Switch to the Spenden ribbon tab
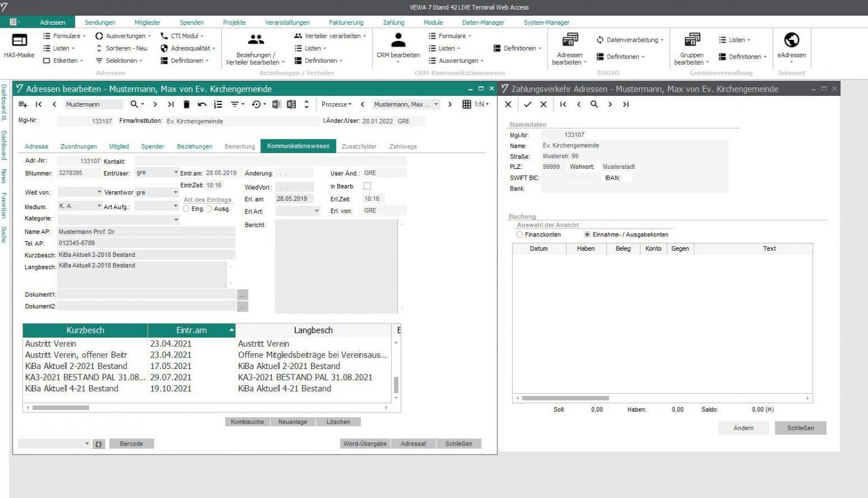 click(x=192, y=23)
